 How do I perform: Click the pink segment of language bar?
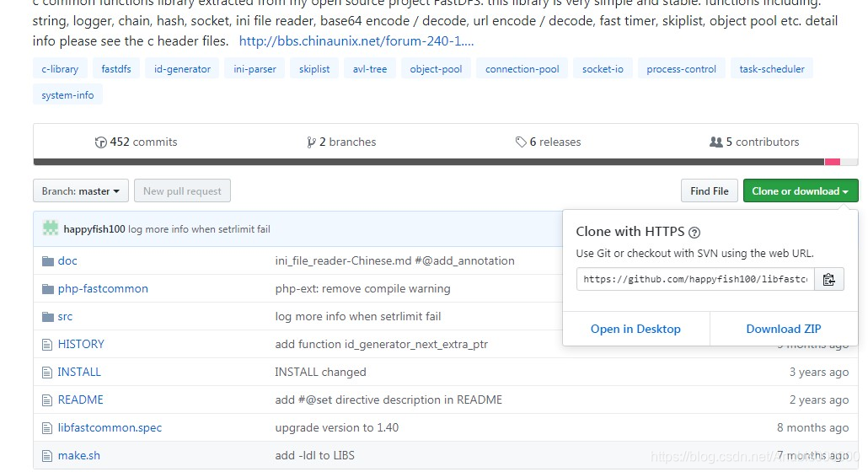point(833,162)
